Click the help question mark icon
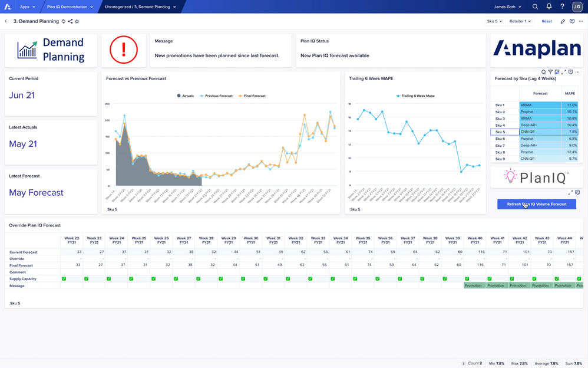The image size is (588, 368). 562,7
